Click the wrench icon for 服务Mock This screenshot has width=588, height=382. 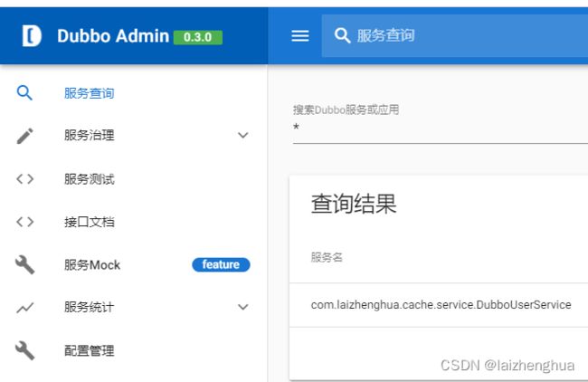click(24, 265)
